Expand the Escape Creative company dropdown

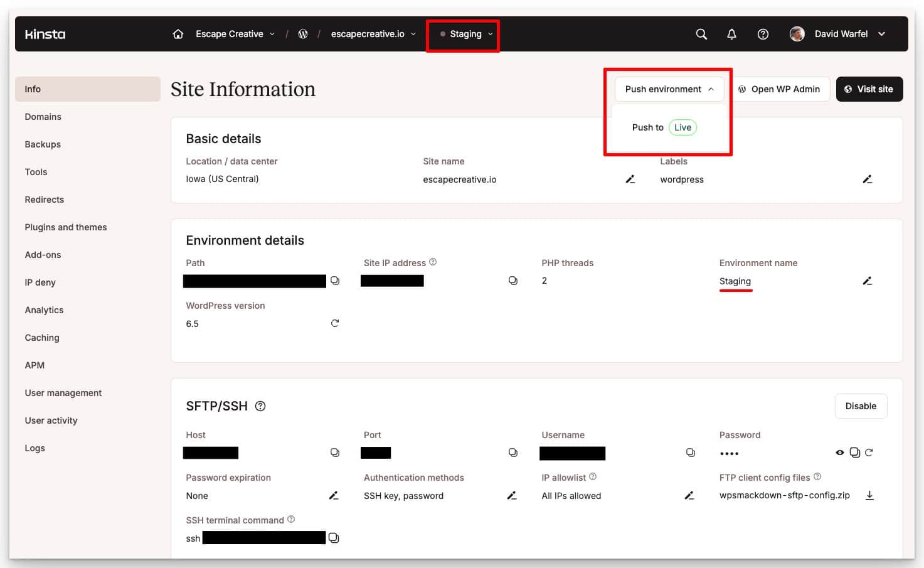tap(235, 34)
